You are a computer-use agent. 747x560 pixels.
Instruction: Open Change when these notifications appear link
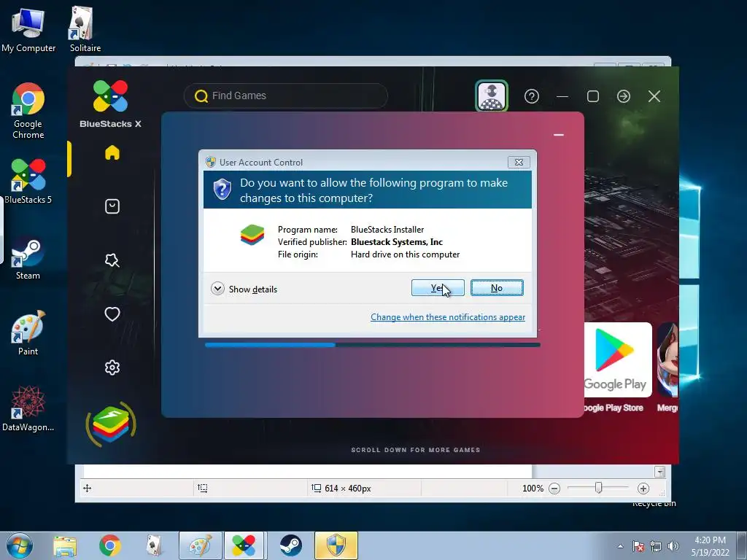(x=448, y=317)
